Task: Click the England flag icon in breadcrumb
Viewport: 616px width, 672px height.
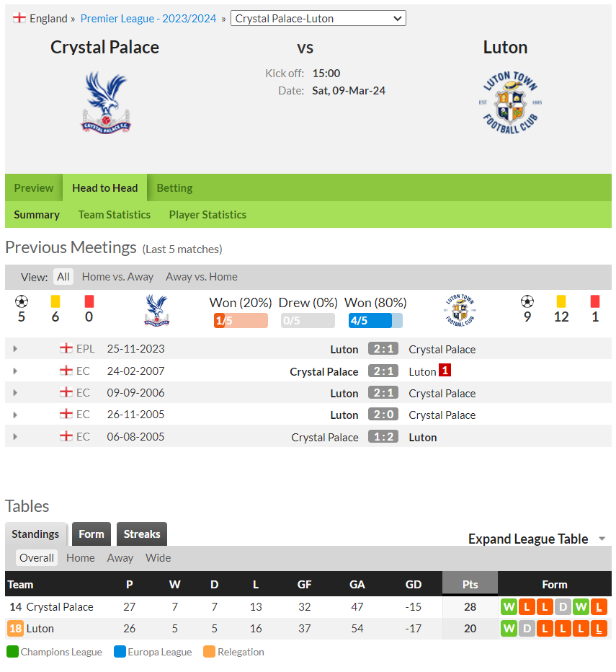Action: (19, 18)
